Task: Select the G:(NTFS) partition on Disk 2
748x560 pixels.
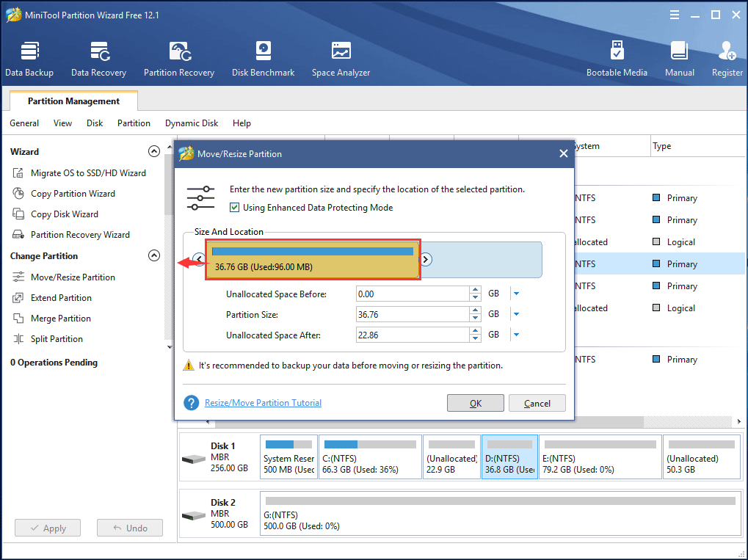Action: coord(501,514)
